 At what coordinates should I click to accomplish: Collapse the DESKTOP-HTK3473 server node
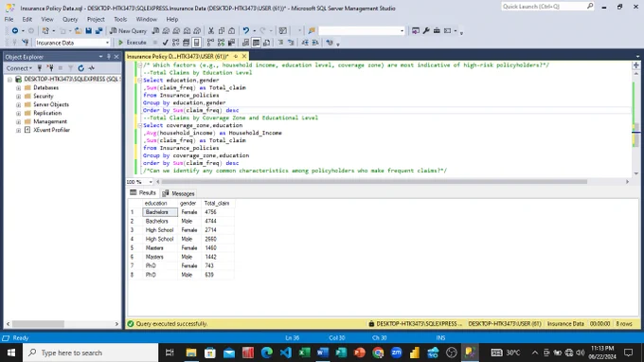point(9,80)
